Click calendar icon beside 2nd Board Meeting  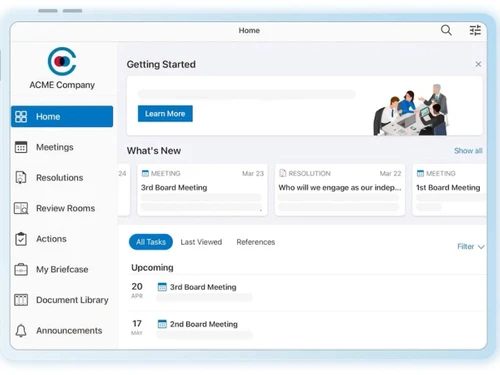tap(162, 324)
